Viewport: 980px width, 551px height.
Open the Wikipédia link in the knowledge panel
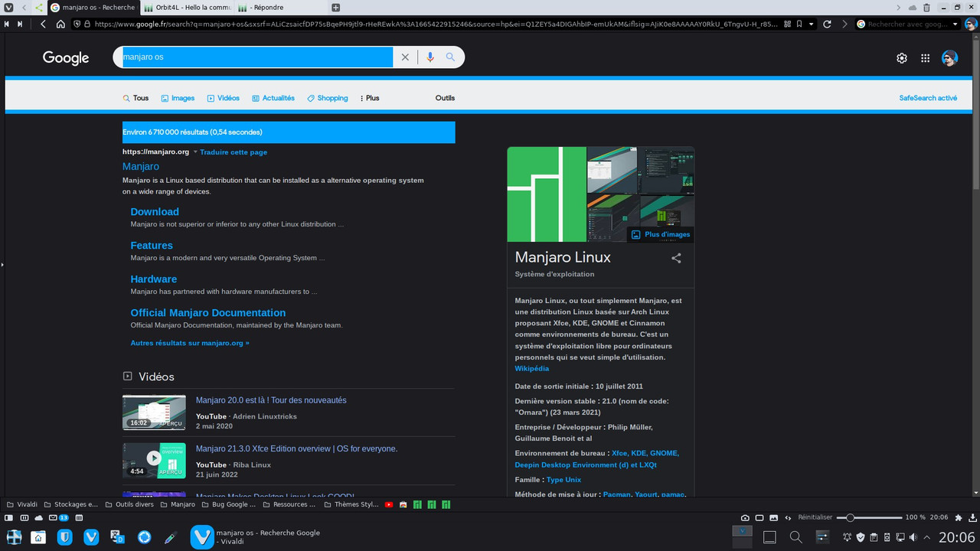point(531,368)
